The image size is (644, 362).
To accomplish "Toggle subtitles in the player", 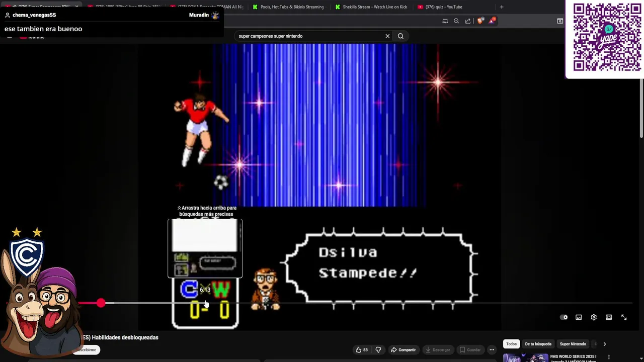I will point(579,317).
